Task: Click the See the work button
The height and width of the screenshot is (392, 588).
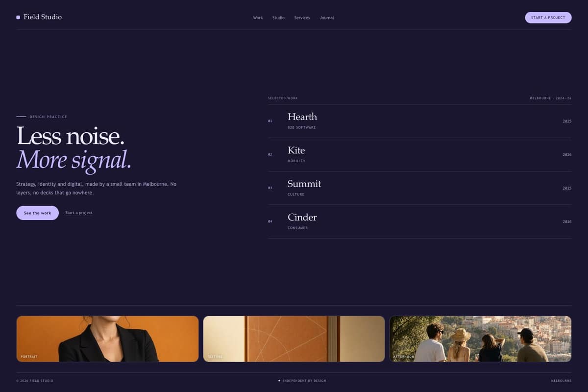Action: click(37, 213)
